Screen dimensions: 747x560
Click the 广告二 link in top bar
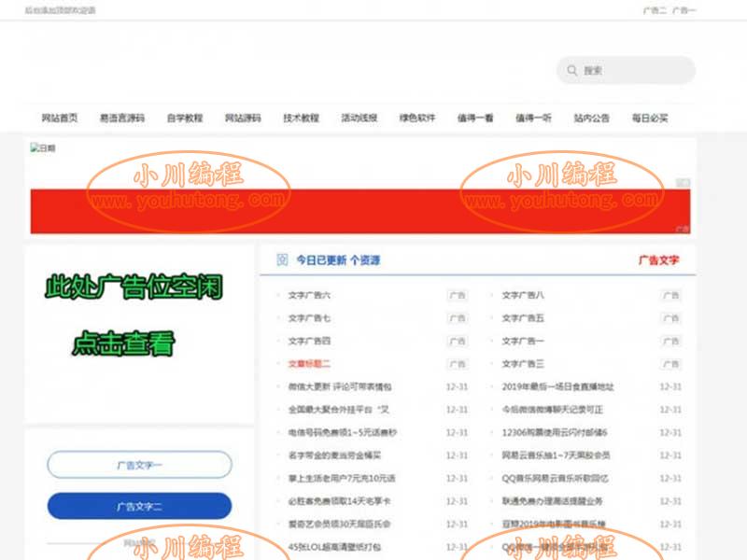pyautogui.click(x=655, y=10)
